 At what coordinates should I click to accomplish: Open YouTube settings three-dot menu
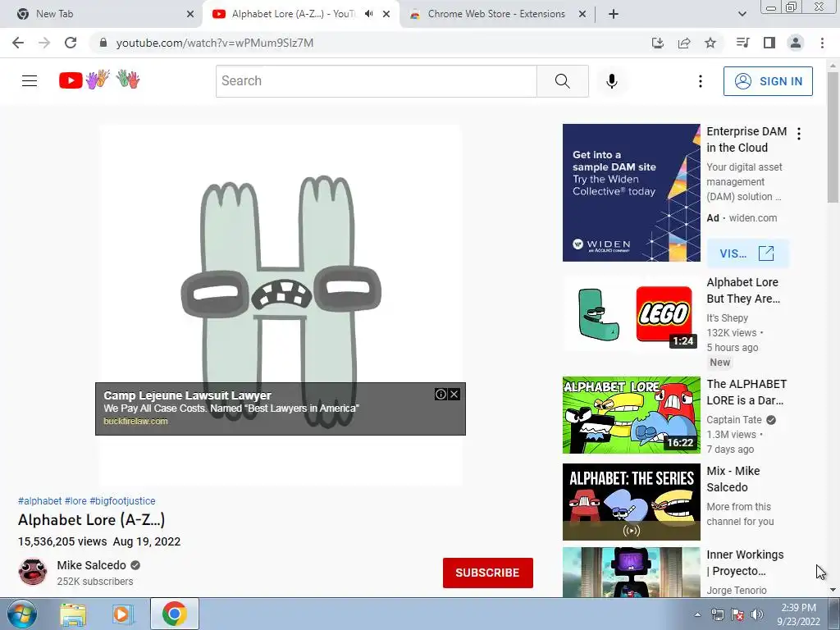(701, 81)
